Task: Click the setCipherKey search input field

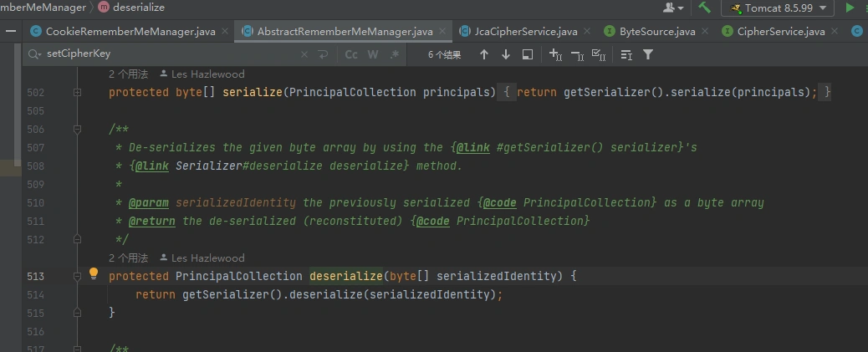Action: (167, 54)
